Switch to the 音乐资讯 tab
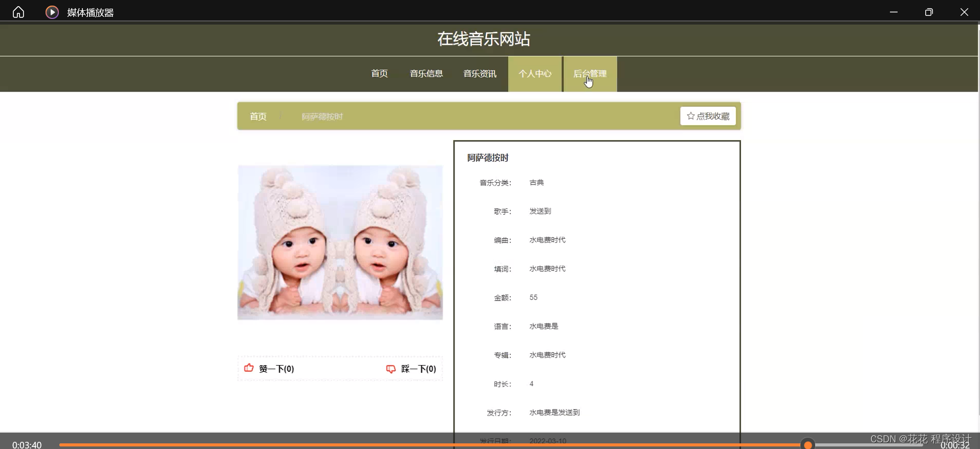Viewport: 980px width, 449px height. coord(480,74)
